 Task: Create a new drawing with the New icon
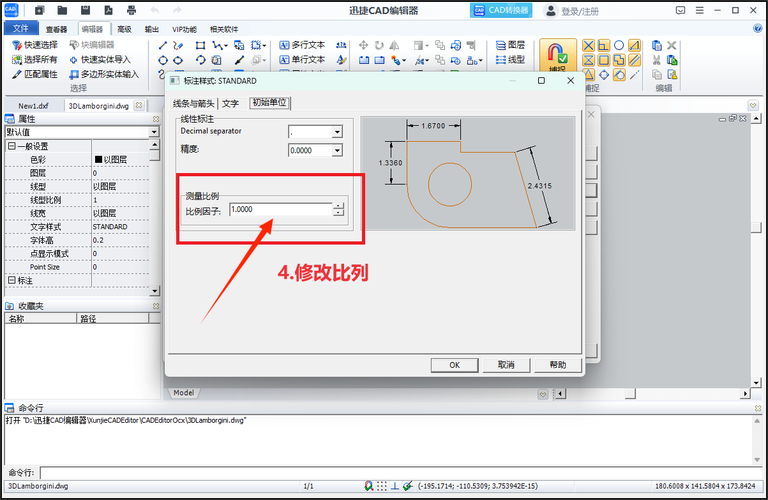click(x=39, y=10)
